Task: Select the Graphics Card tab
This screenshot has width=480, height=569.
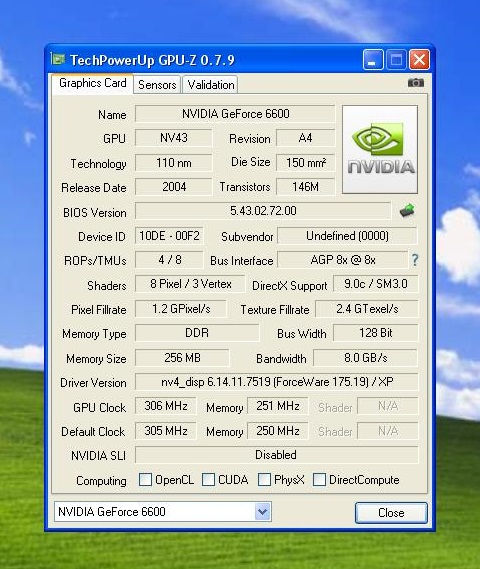Action: pyautogui.click(x=93, y=83)
